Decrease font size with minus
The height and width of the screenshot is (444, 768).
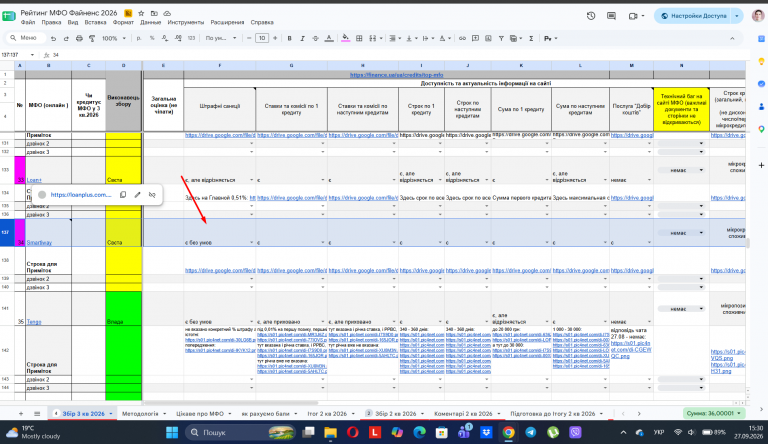(249, 38)
